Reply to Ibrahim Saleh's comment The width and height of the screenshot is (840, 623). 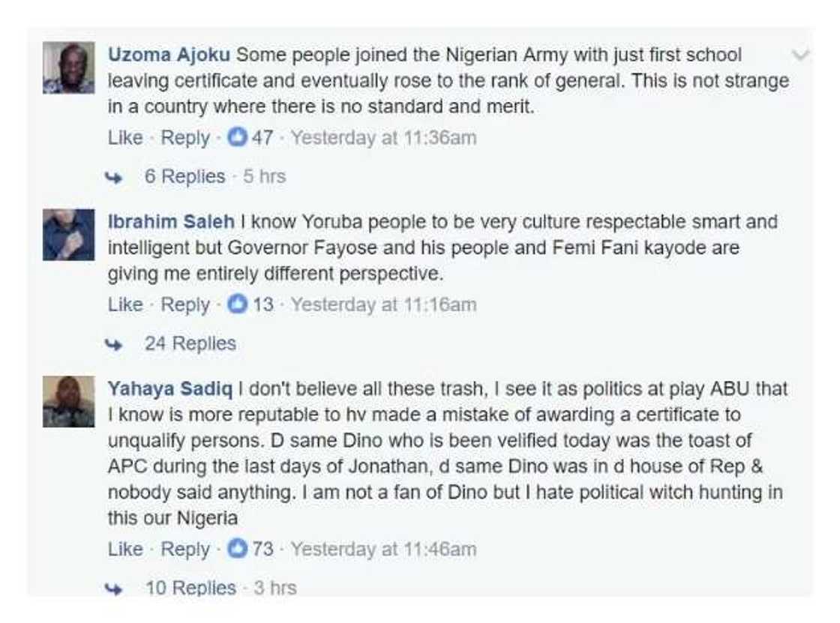[x=185, y=305]
